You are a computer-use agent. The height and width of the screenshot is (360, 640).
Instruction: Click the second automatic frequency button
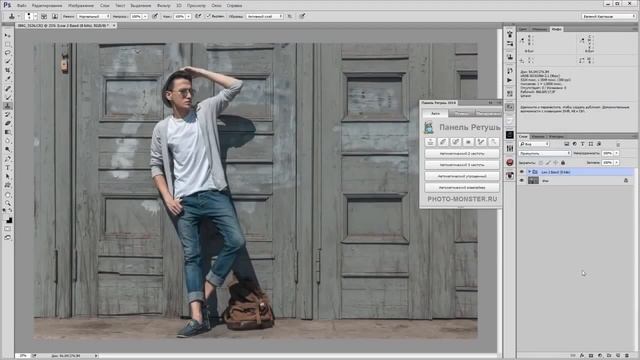tap(462, 165)
